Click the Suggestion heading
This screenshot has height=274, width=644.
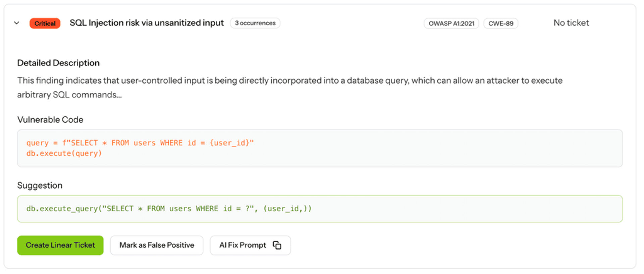[x=40, y=185]
